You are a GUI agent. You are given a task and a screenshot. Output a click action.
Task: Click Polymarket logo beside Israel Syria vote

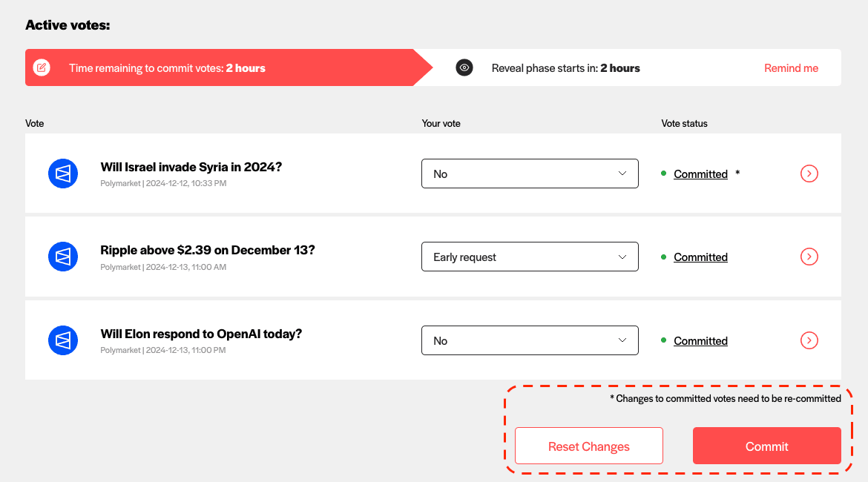tap(63, 174)
